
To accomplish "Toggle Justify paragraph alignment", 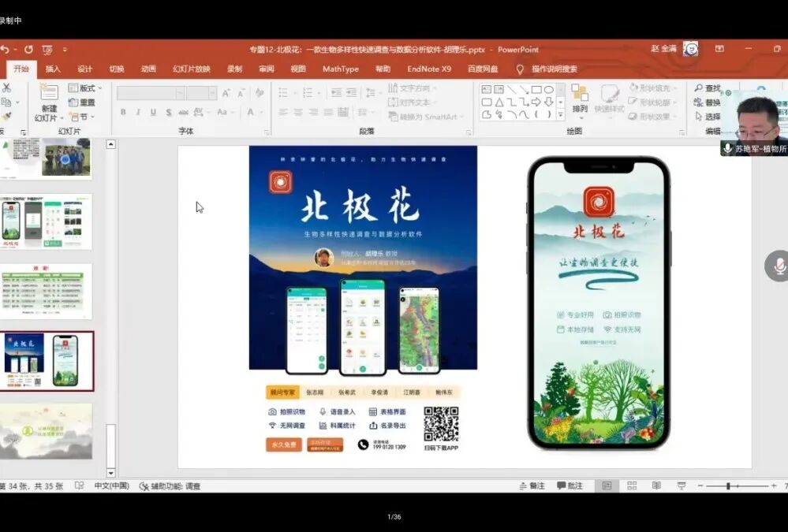I will pos(327,112).
